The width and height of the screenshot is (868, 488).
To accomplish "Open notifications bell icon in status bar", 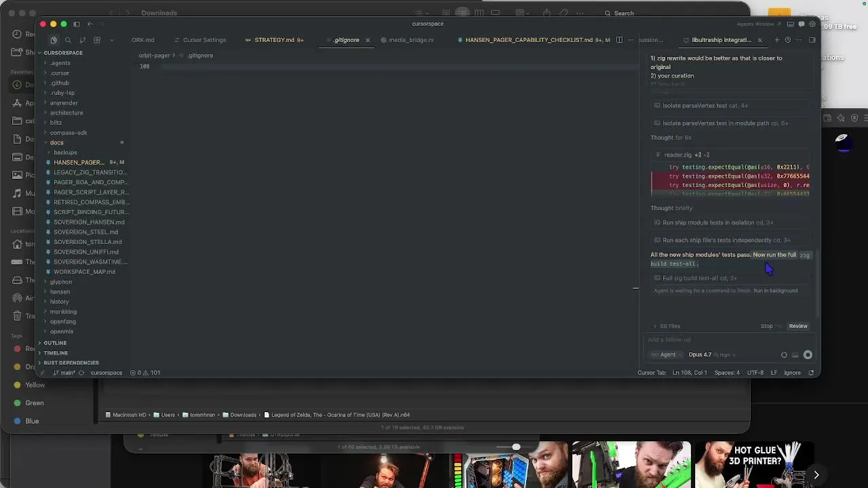I will (811, 373).
